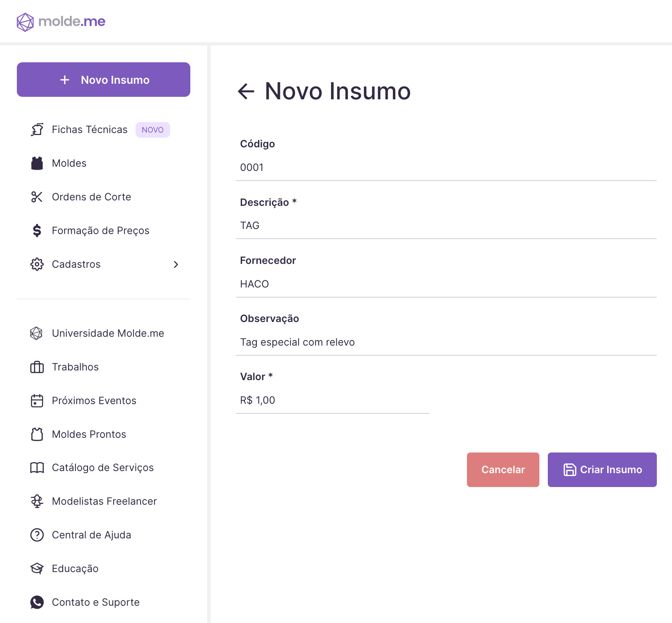This screenshot has width=672, height=623.
Task: Open Formação de Preços menu item
Action: pyautogui.click(x=104, y=231)
